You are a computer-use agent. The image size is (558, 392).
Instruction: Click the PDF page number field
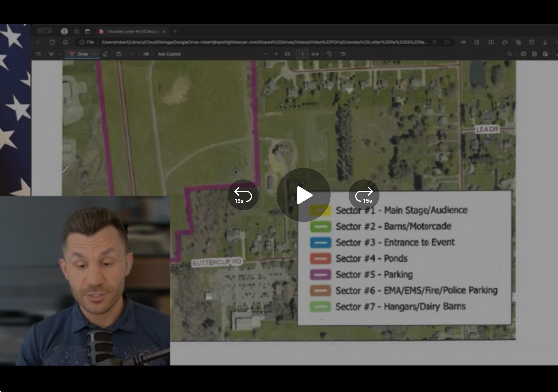pyautogui.click(x=302, y=54)
